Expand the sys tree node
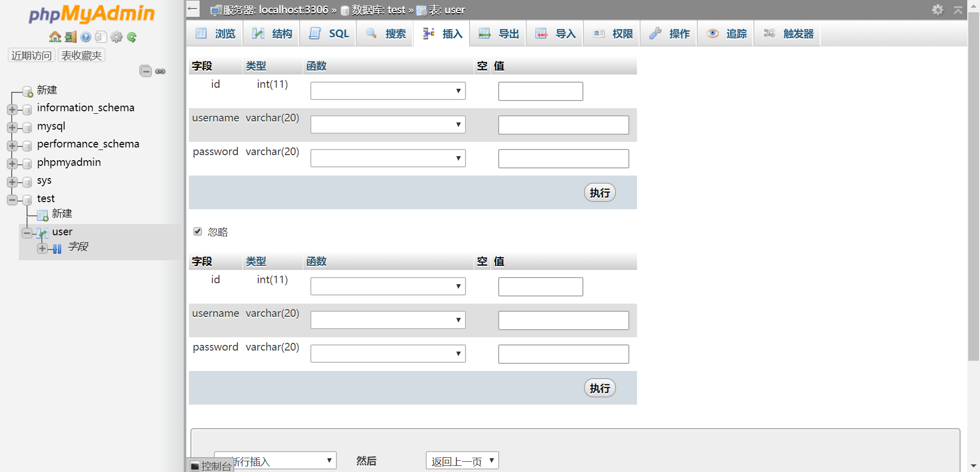 point(12,182)
